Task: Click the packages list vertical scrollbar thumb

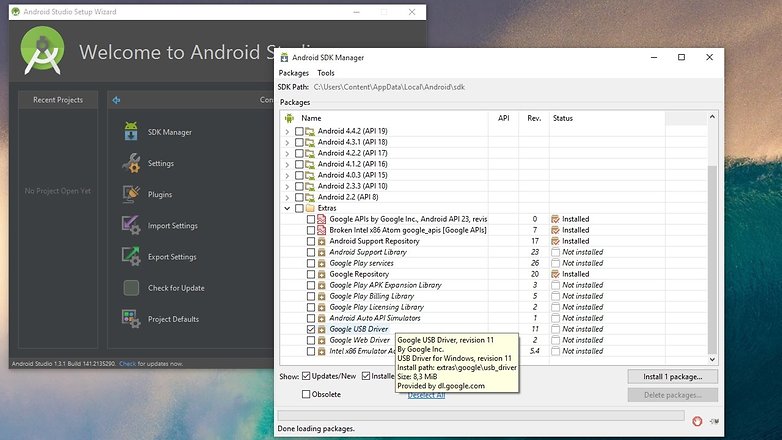Action: tap(712, 259)
